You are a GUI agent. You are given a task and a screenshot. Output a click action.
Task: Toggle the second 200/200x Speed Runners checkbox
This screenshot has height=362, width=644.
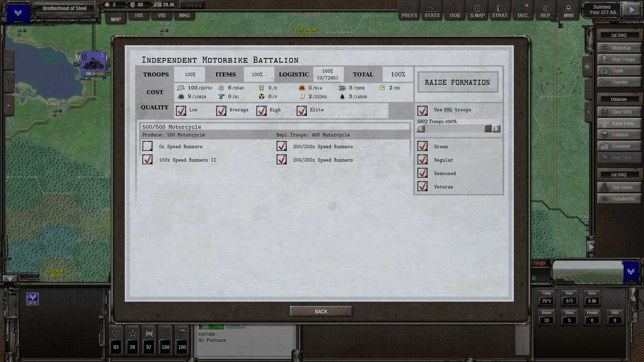point(282,160)
